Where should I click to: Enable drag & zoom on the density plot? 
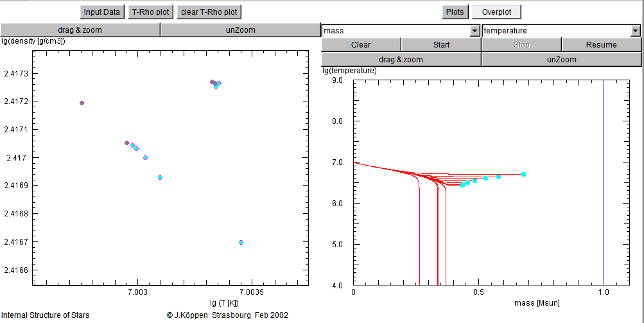(x=80, y=30)
